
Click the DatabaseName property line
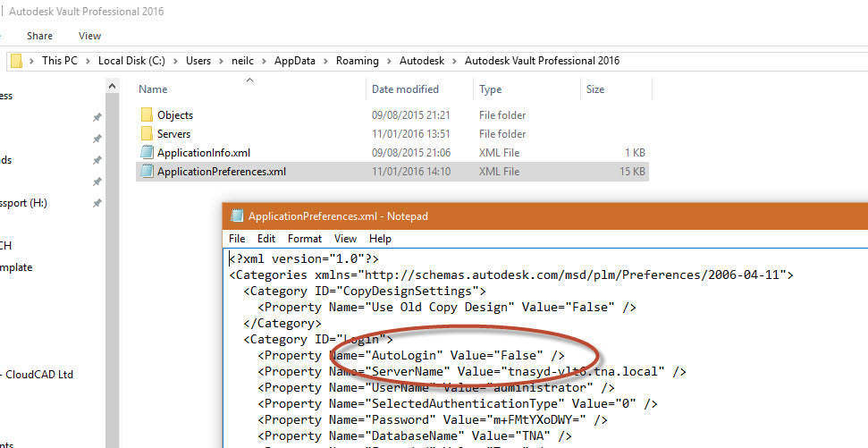(415, 435)
